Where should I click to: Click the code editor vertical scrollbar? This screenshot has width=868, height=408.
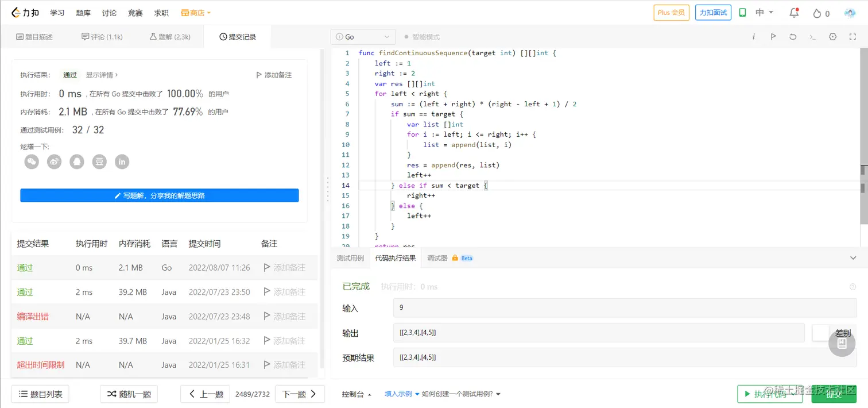pos(864,135)
